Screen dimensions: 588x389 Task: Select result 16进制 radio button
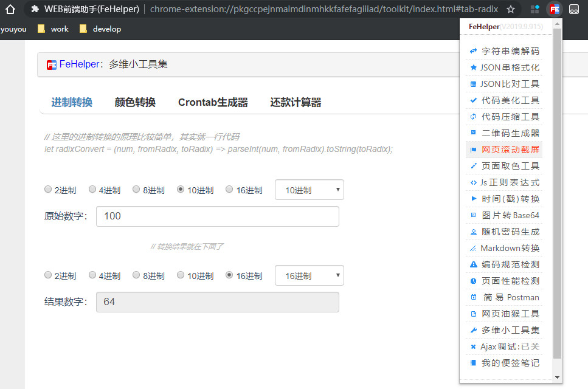[229, 275]
